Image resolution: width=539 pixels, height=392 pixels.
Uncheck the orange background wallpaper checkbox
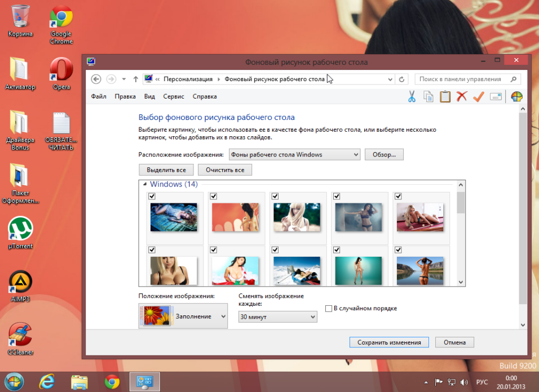(x=214, y=196)
